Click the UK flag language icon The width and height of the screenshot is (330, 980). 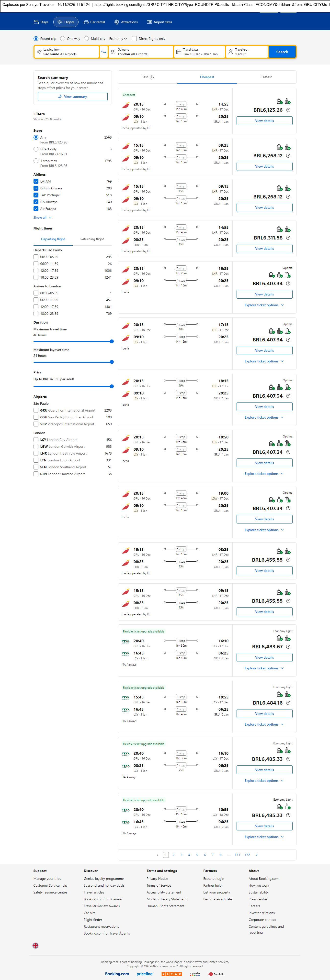(35, 945)
